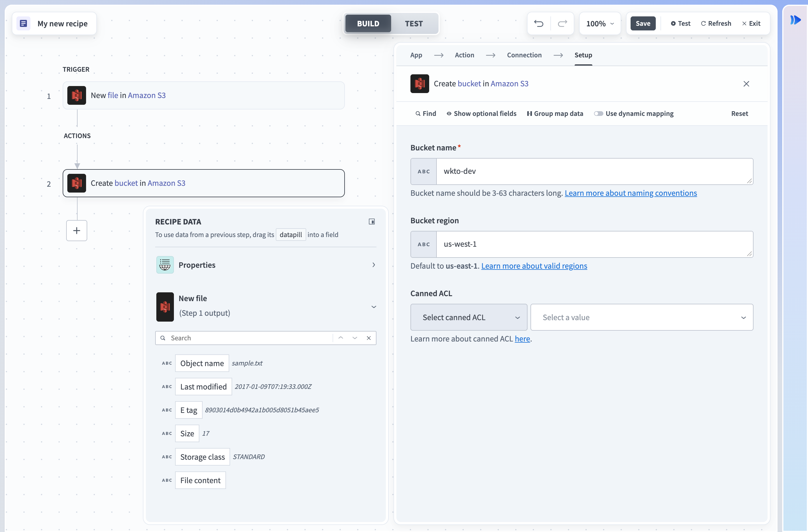Screen dimensions: 808x532
Task: Select the Storage class datapill
Action: pos(202,457)
